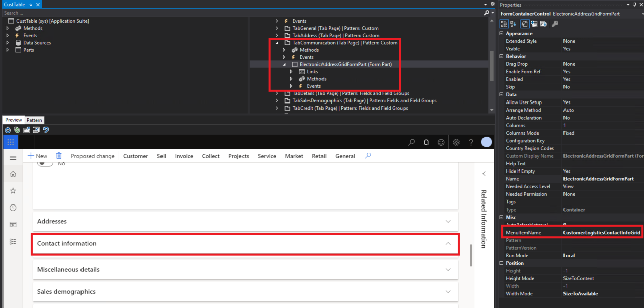This screenshot has height=308, width=644.
Task: Click the refresh icon on the Preview toolbar
Action: pos(8,129)
